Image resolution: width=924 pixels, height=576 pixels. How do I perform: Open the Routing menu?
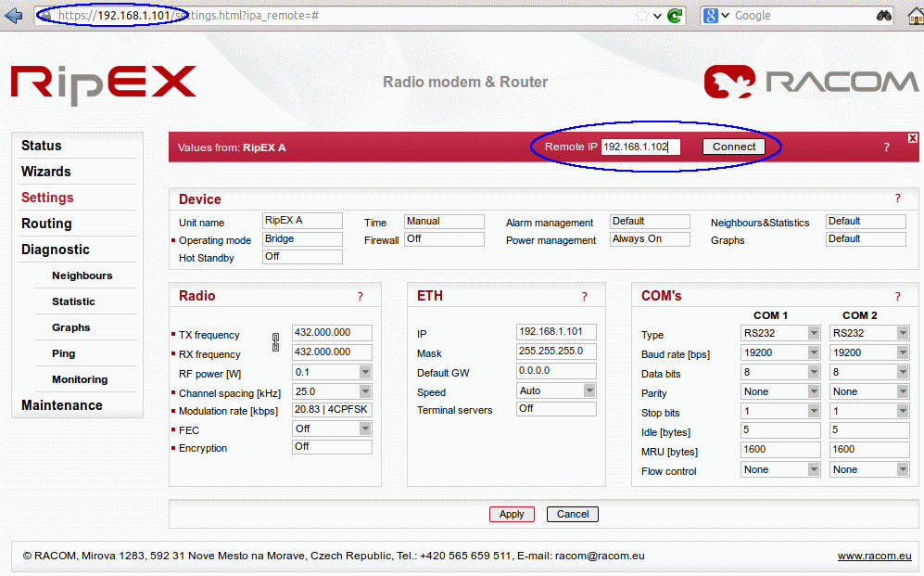[x=46, y=224]
